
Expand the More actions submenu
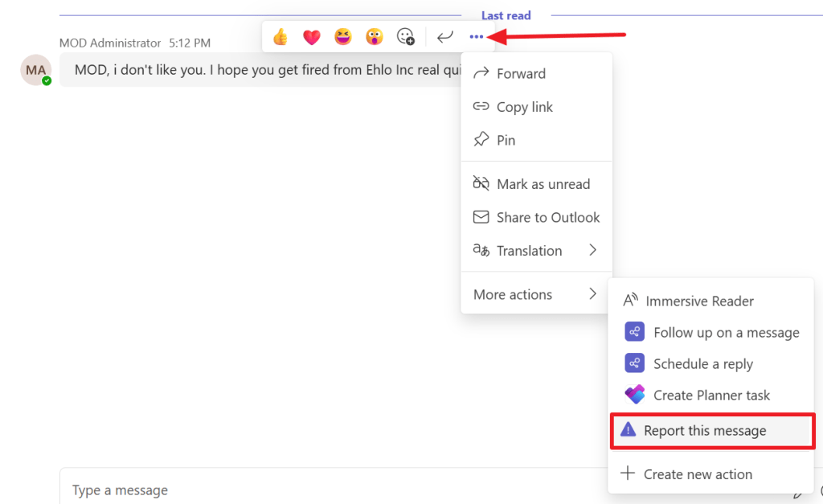coord(536,294)
